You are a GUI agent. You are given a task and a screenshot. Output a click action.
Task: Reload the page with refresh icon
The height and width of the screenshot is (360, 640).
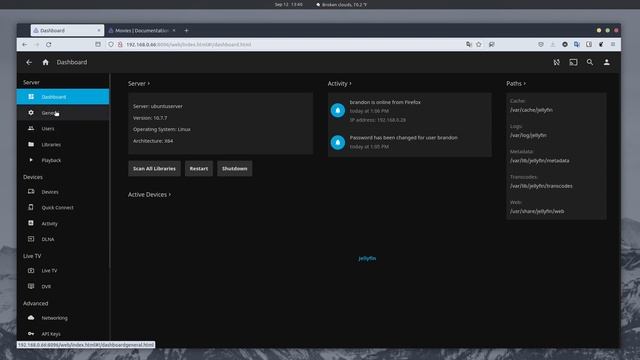(49, 44)
